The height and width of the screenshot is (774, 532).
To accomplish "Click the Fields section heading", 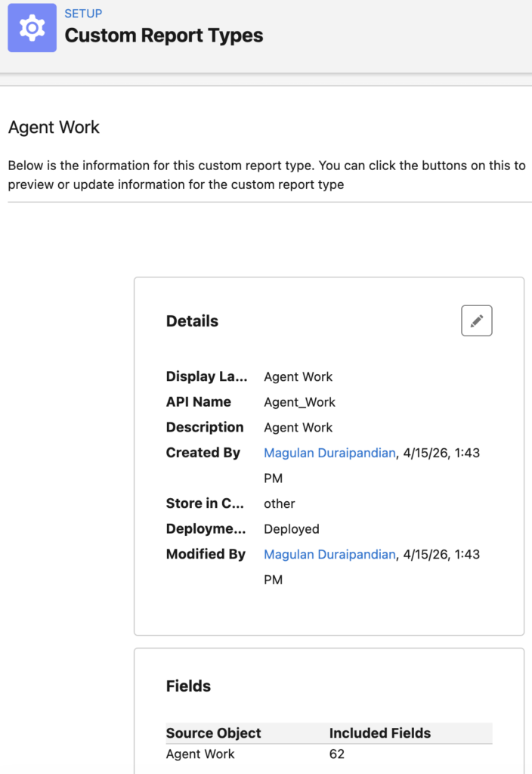I will (x=188, y=686).
